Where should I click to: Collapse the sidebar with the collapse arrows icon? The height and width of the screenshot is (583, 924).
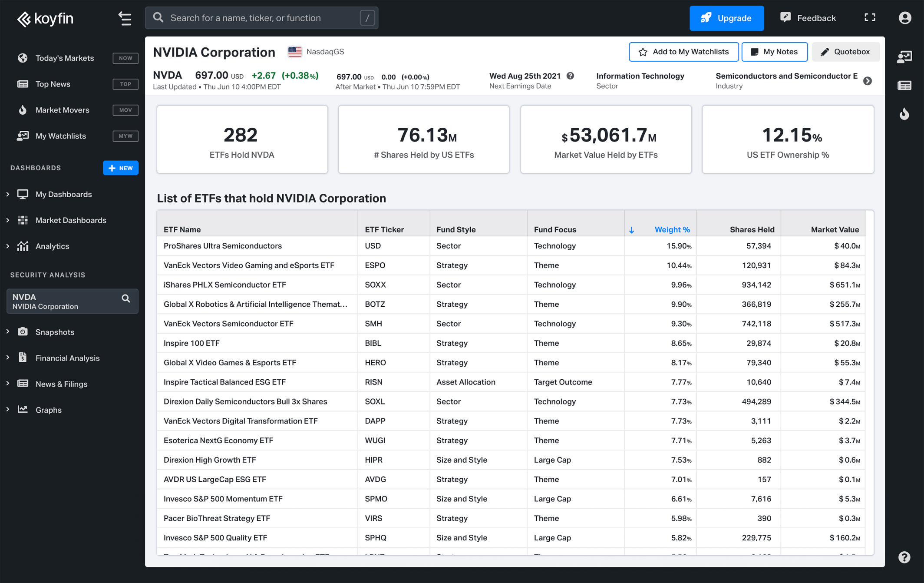125,18
